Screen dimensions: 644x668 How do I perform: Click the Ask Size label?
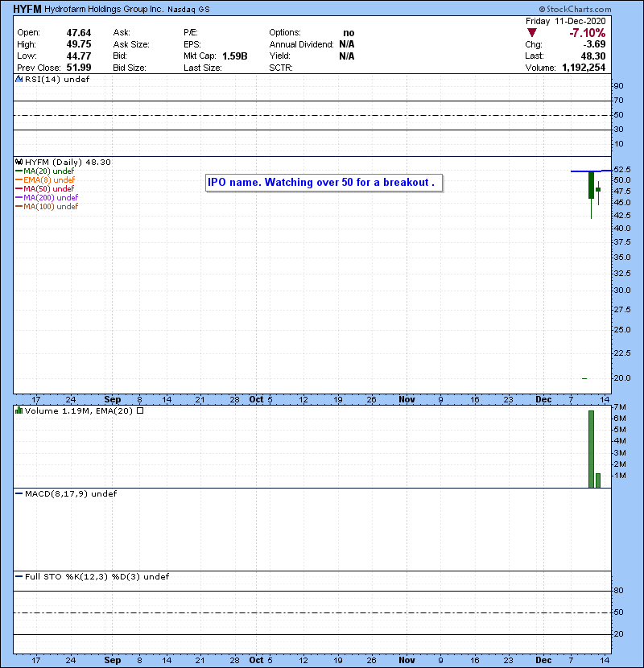click(131, 44)
